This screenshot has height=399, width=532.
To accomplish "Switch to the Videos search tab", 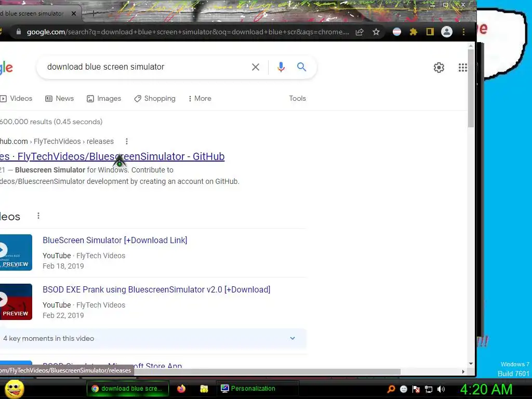I will pos(16,98).
